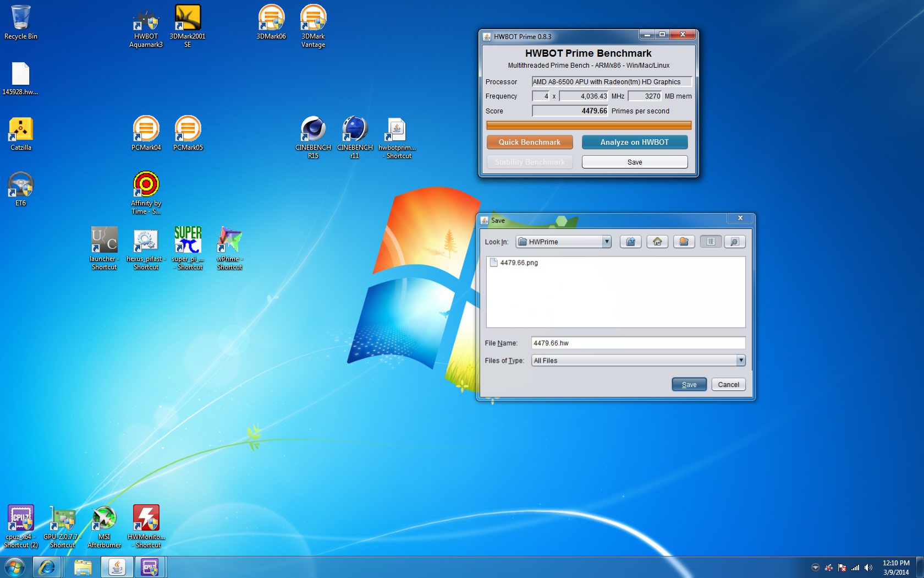Select the super_pi Shortcut icon
924x578 pixels.
[188, 248]
